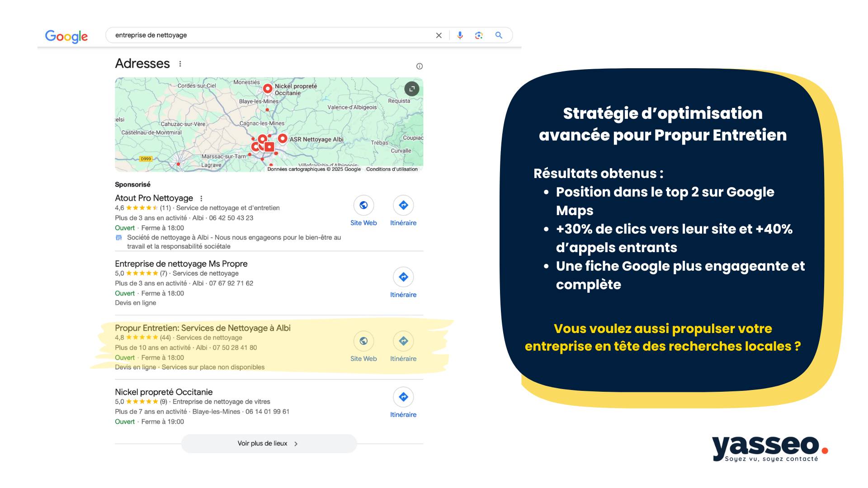
Task: Click the magnifying glass search icon
Action: (499, 35)
